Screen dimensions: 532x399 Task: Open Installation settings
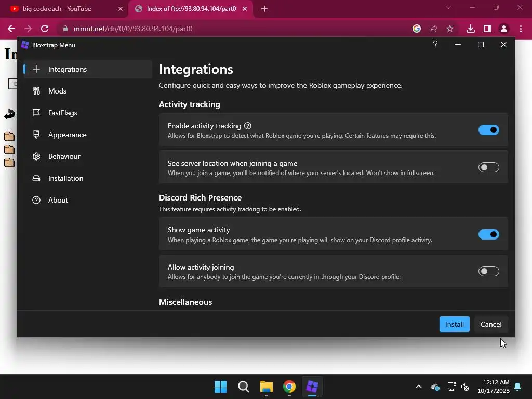tap(87, 178)
